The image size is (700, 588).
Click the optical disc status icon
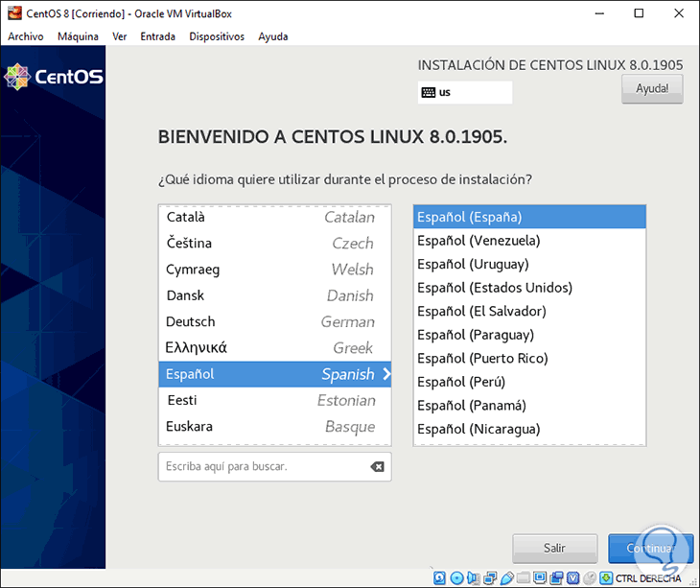point(456,578)
